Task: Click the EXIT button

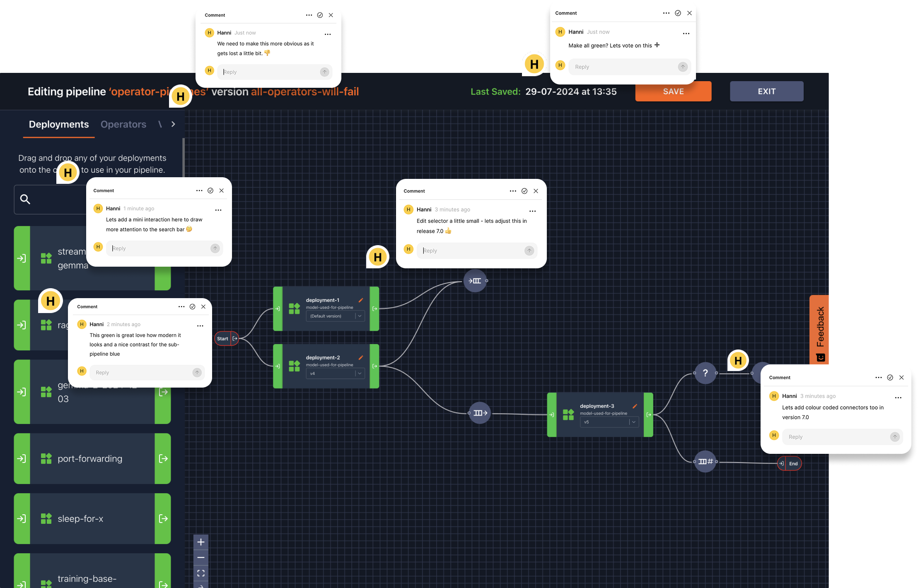Action: coord(766,92)
